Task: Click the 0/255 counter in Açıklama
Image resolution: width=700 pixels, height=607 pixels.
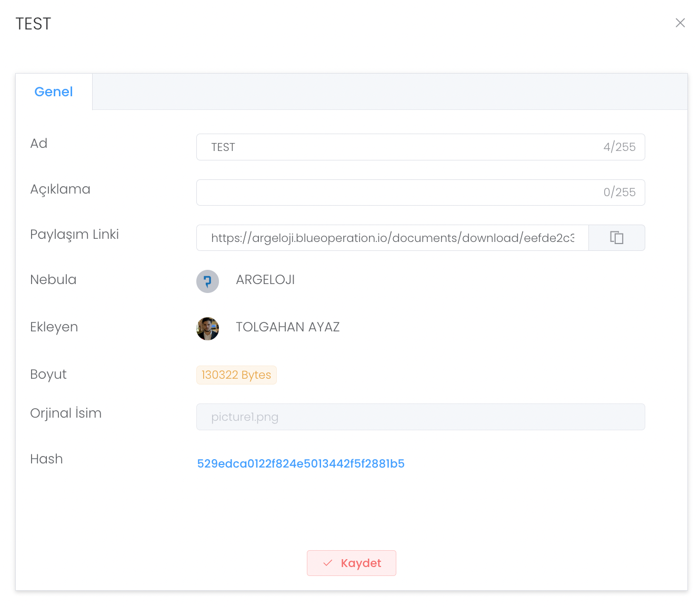Action: pyautogui.click(x=619, y=193)
